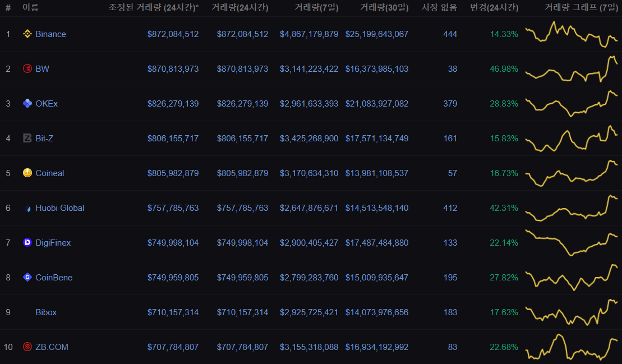Screen dimensions: 622x364
Task: Open the BW exchange link
Action: (43, 69)
